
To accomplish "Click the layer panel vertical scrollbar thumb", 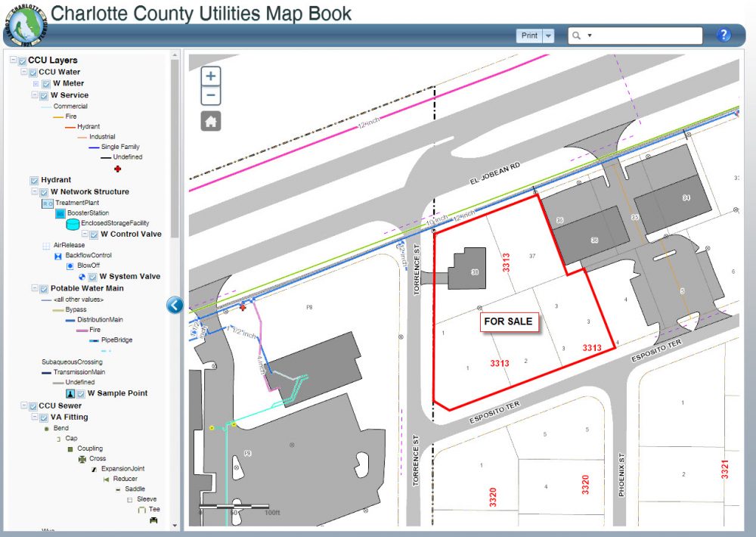I will pyautogui.click(x=175, y=151).
